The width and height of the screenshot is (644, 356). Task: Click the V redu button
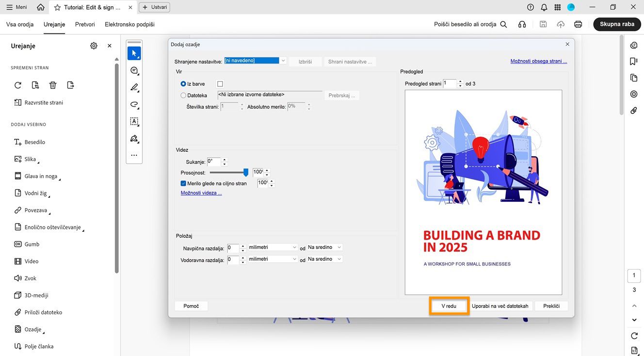pos(449,306)
